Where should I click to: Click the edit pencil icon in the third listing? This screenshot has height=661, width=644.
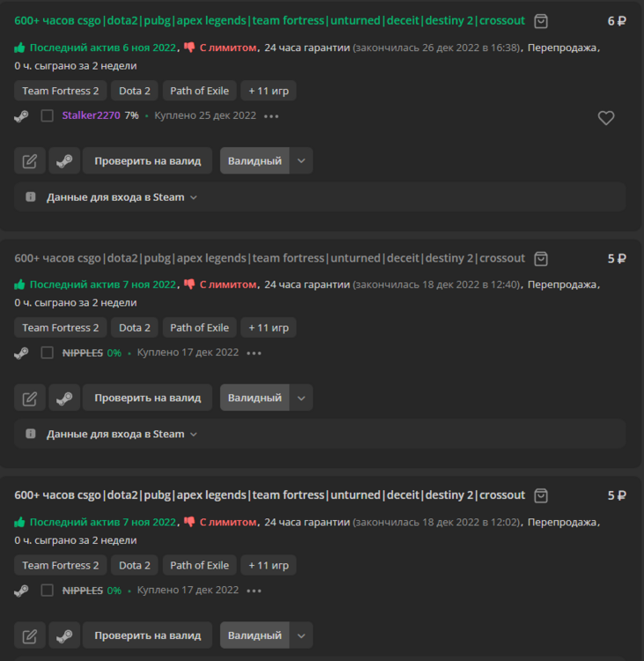click(30, 635)
